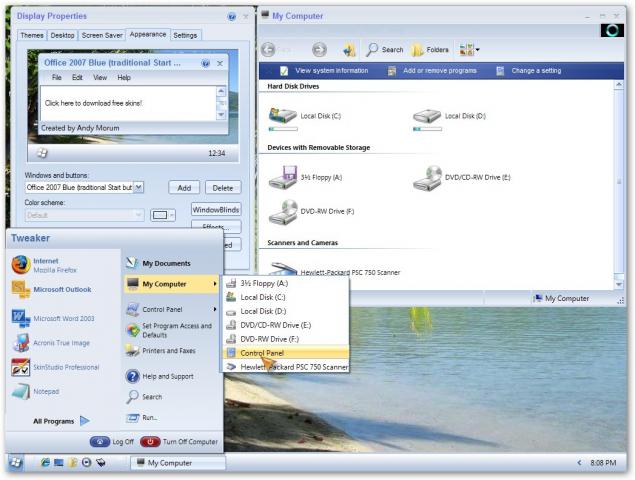This screenshot has width=635, height=480.
Task: Open the Windows and buttons dropdown
Action: (x=138, y=187)
